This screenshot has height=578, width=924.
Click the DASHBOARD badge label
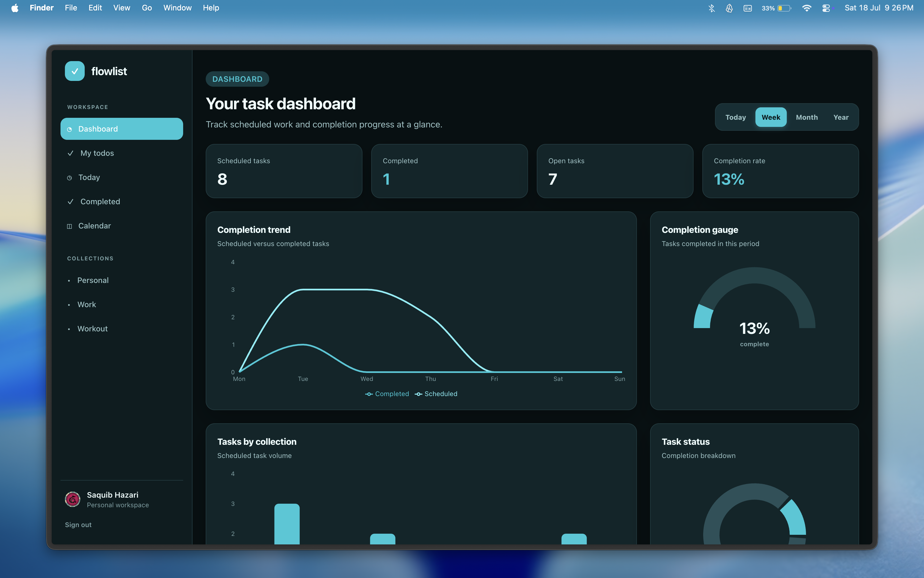click(x=237, y=79)
